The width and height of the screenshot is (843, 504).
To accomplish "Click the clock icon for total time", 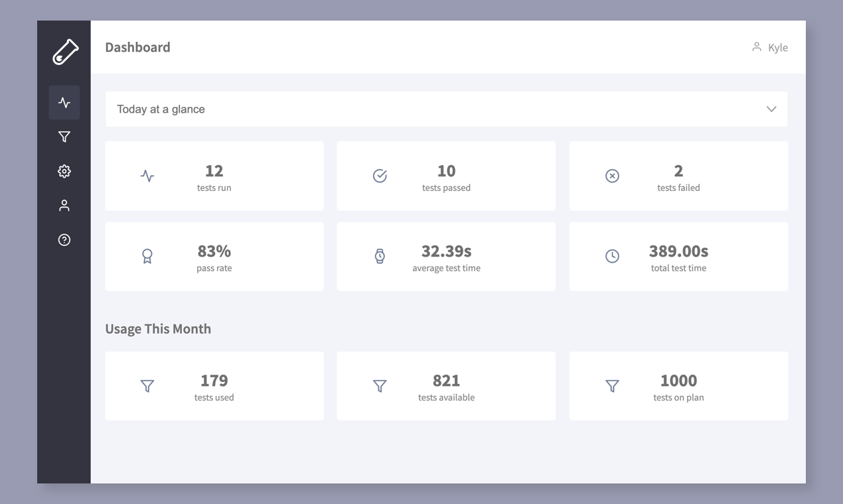I will pyautogui.click(x=612, y=256).
